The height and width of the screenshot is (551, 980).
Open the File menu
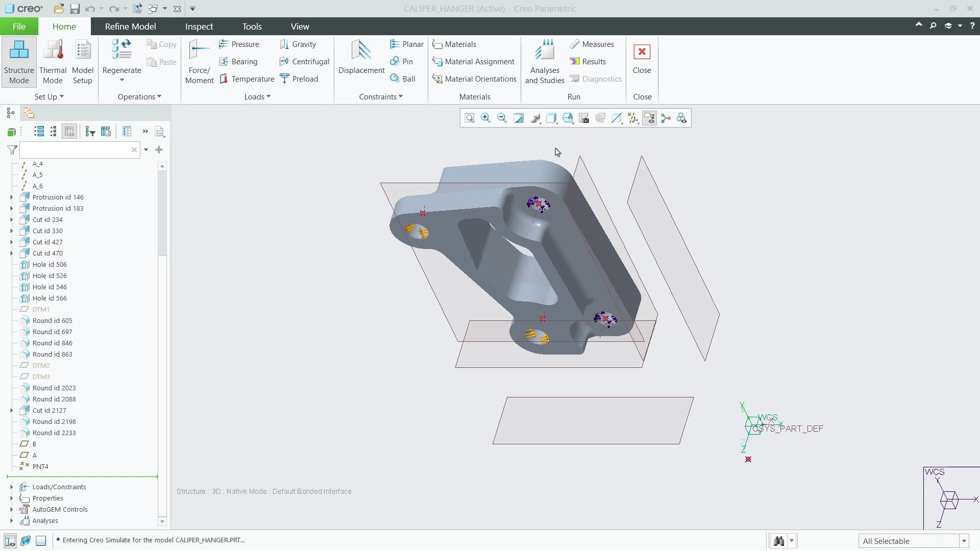pyautogui.click(x=19, y=27)
